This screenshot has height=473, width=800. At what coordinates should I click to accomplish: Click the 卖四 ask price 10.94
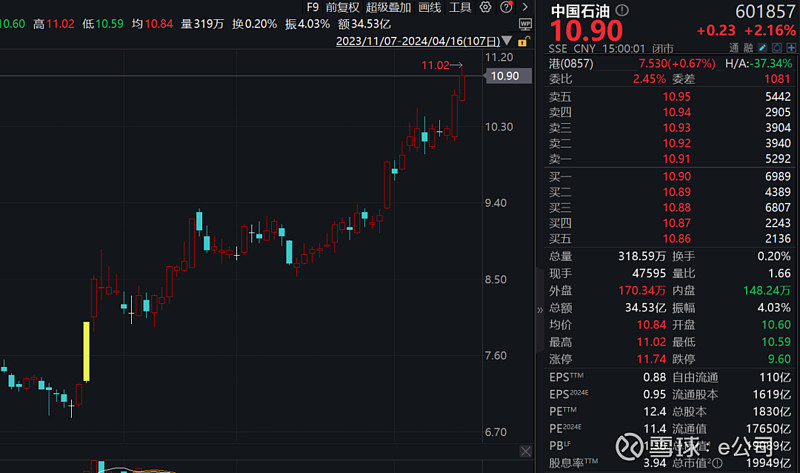tap(677, 112)
